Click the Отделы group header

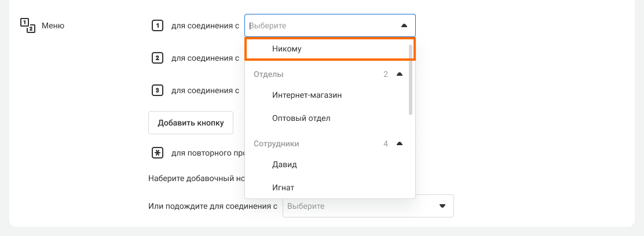[x=269, y=74]
